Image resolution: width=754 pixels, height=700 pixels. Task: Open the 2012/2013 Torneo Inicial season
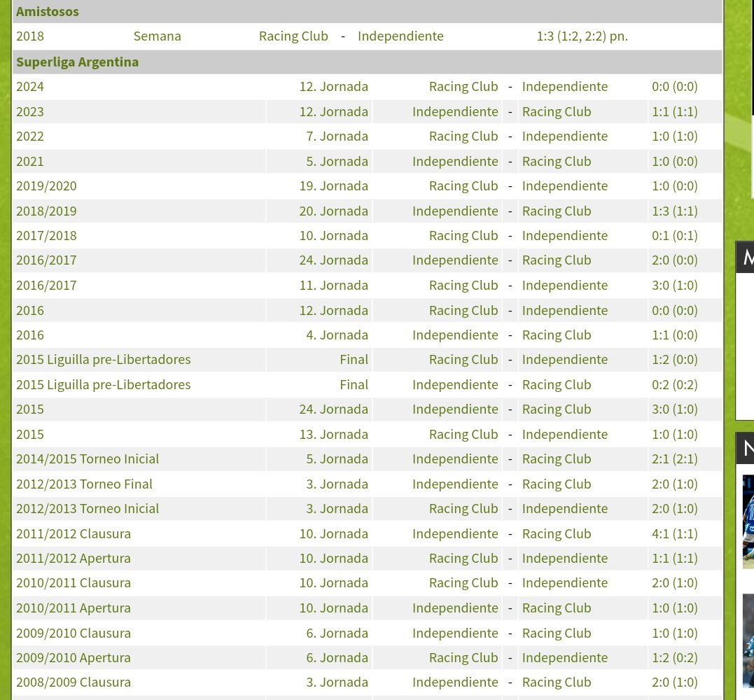(x=88, y=508)
